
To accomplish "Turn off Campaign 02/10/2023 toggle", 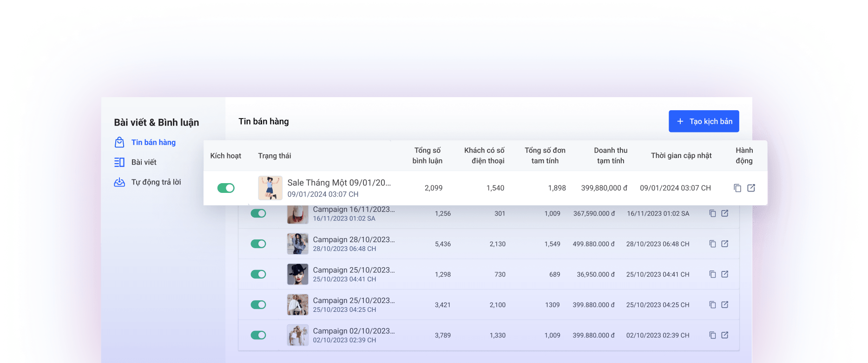I will tap(258, 335).
